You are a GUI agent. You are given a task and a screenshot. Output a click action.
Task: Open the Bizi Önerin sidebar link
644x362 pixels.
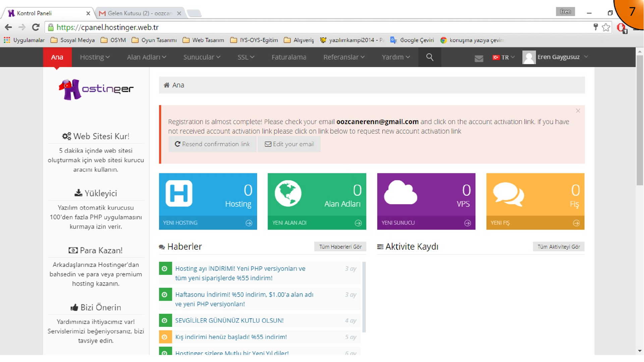[x=96, y=307]
